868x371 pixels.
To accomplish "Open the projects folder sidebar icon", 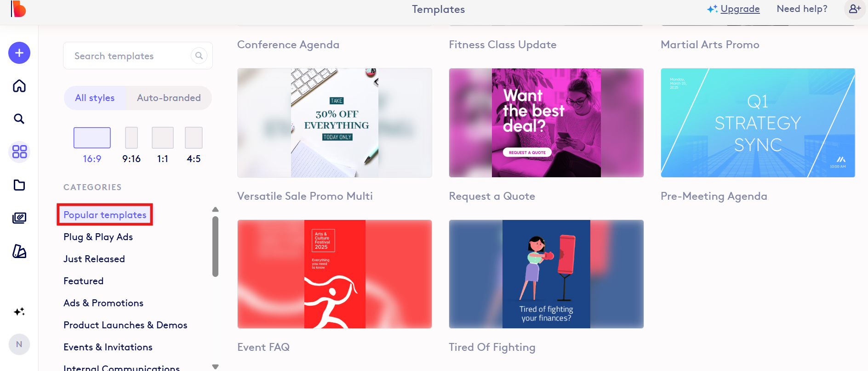I will tap(19, 185).
